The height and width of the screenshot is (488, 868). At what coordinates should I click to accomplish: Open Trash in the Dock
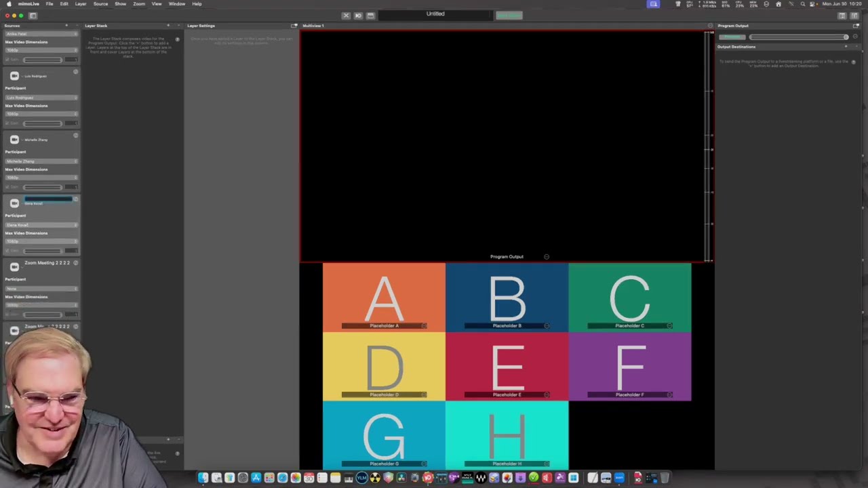(665, 478)
